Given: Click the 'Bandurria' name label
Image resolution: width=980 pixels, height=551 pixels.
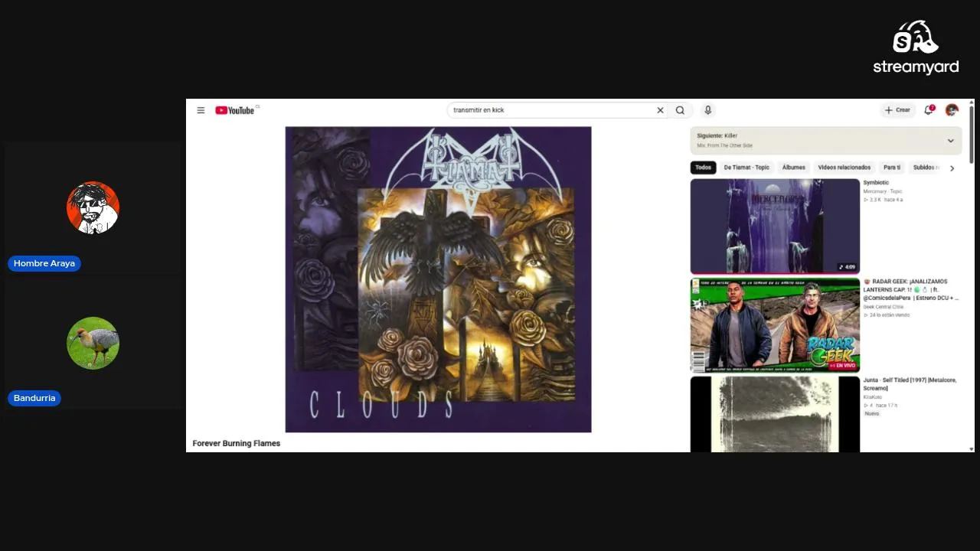Looking at the screenshot, I should point(34,398).
